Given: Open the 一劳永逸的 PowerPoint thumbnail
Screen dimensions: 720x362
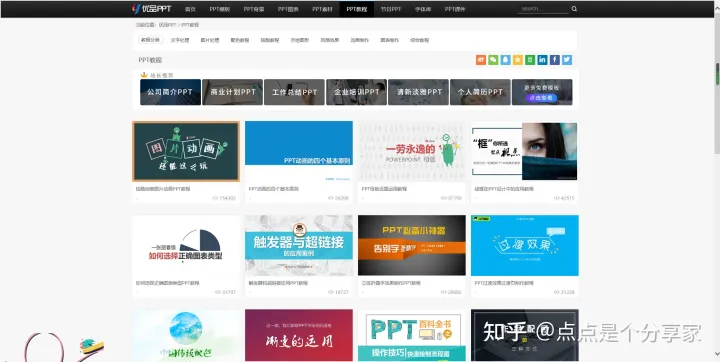Looking at the screenshot, I should [412, 151].
